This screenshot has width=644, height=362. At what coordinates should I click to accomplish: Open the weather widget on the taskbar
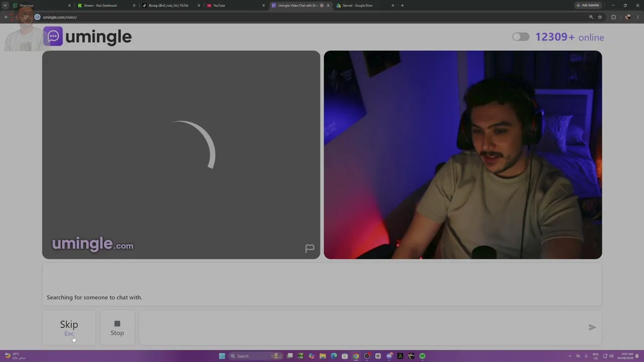tap(15, 356)
